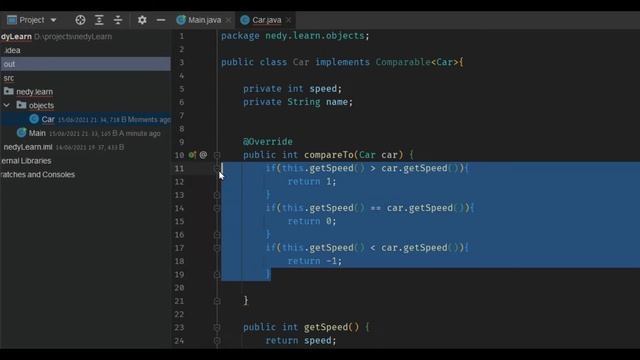Click the 'compareTo' method name on line 10
This screenshot has width=640, height=360.
[x=329, y=155]
